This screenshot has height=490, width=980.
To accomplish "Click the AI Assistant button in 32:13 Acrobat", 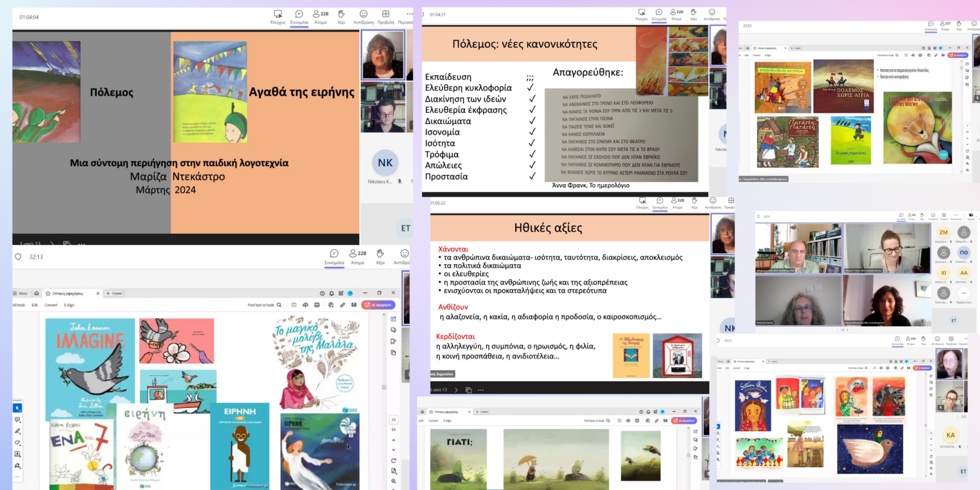I will pos(378,305).
